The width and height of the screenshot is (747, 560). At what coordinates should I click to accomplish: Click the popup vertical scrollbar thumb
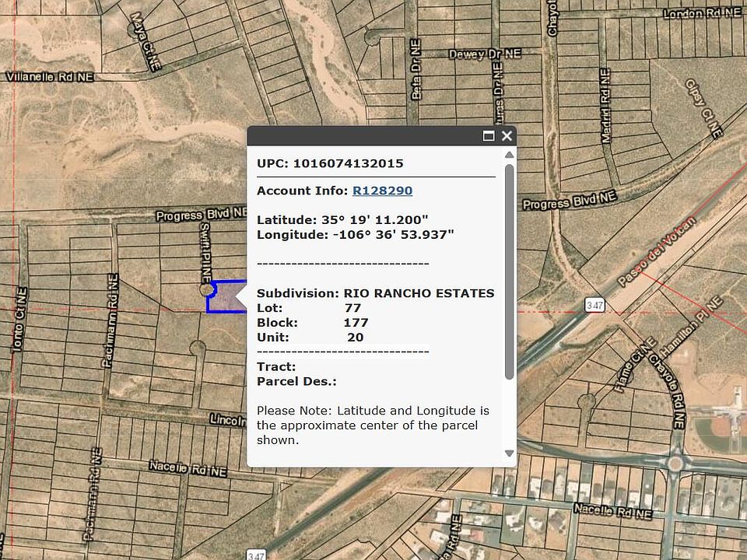tap(509, 272)
